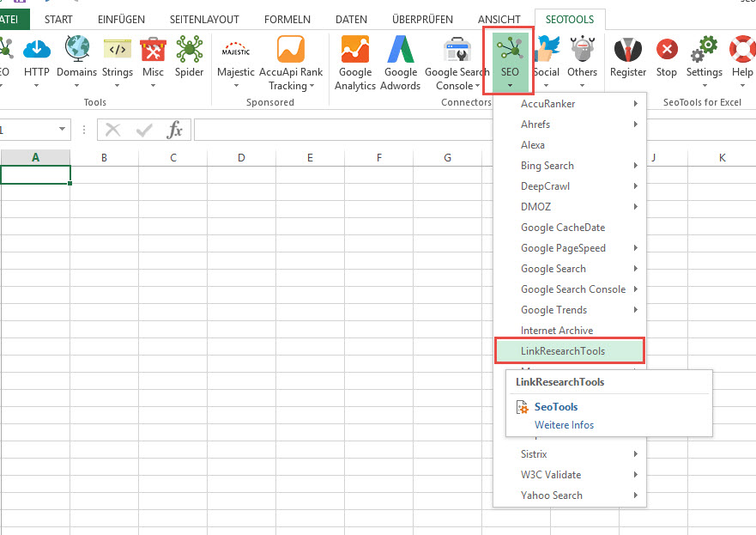Image resolution: width=756 pixels, height=535 pixels.
Task: Select column D header
Action: point(241,158)
